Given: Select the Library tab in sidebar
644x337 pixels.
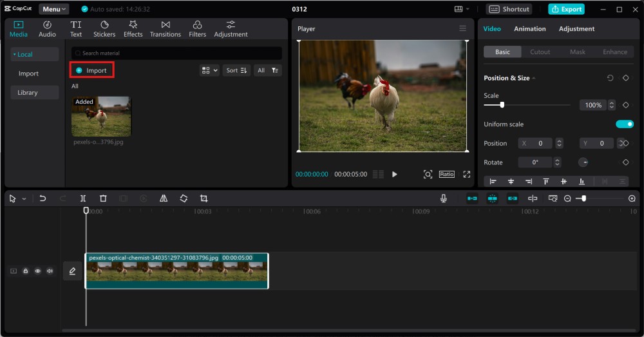Looking at the screenshot, I should click(x=35, y=93).
